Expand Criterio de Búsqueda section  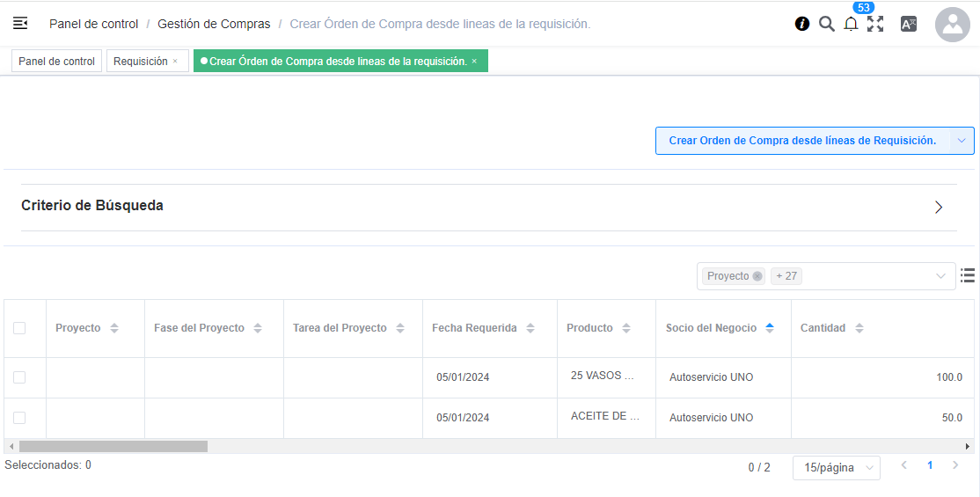click(939, 208)
